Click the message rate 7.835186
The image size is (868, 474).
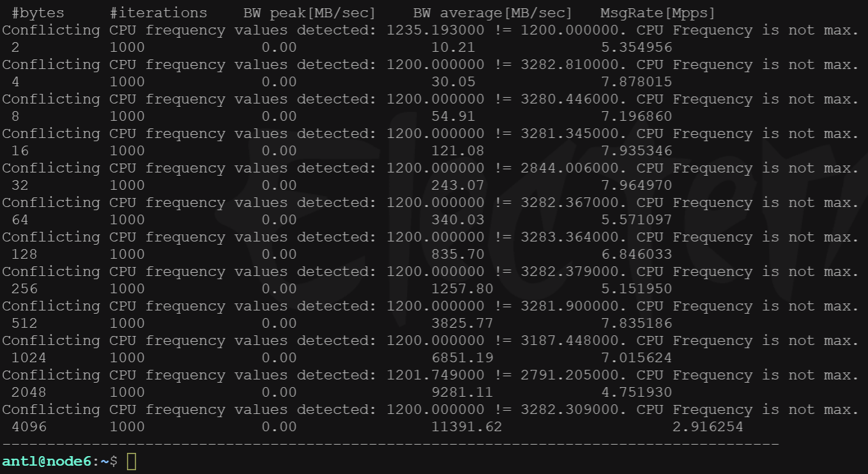point(637,323)
